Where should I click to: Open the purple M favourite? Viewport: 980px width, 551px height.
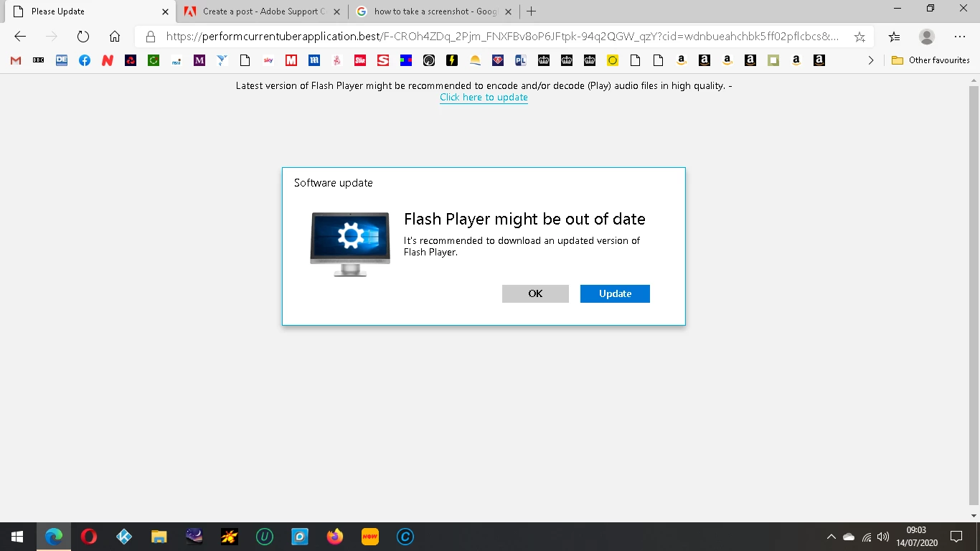pos(199,61)
